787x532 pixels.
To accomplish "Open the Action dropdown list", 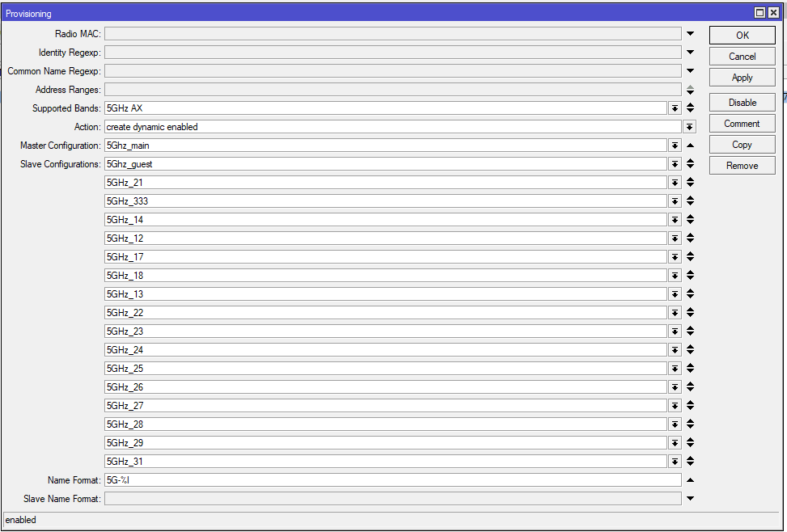I will (x=689, y=127).
